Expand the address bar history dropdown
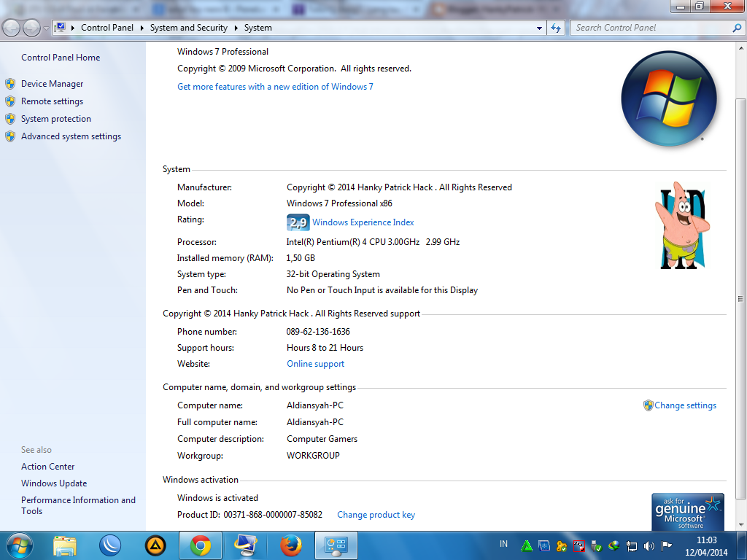The height and width of the screenshot is (560, 747). [x=539, y=28]
